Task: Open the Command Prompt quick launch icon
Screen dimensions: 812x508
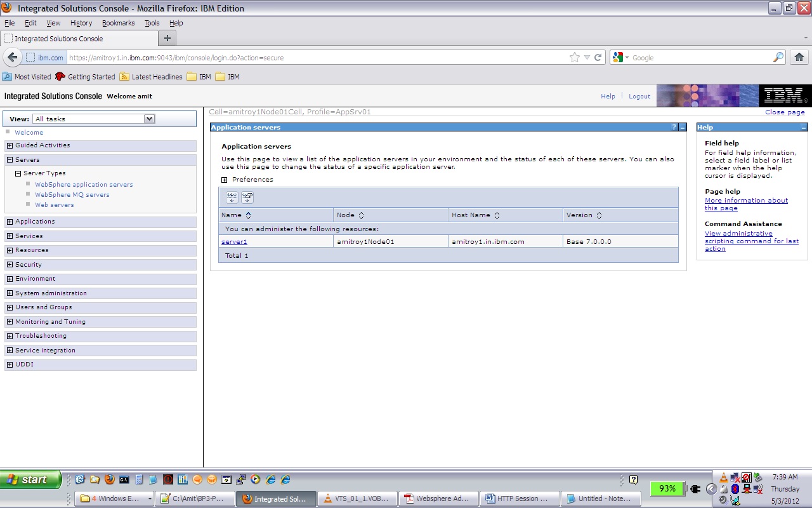Action: [124, 479]
